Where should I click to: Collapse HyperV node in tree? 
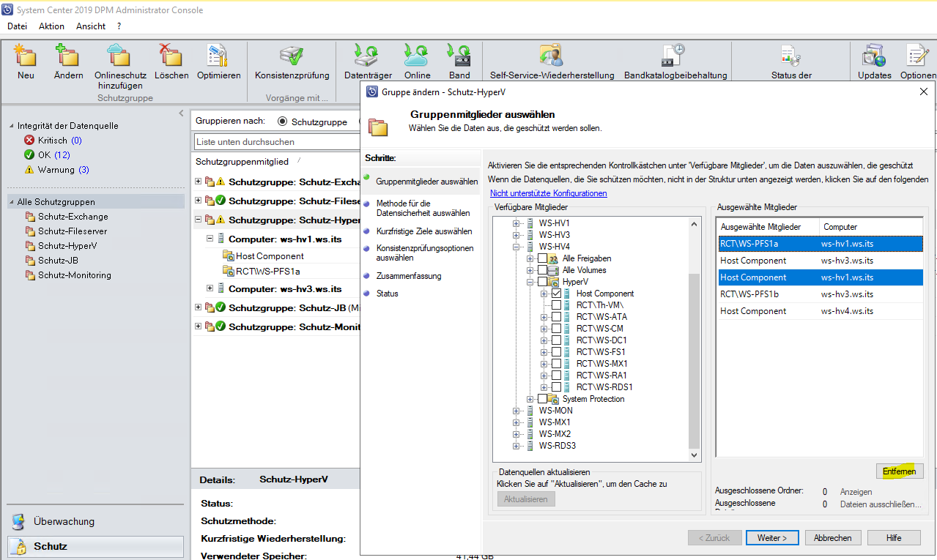tap(530, 282)
